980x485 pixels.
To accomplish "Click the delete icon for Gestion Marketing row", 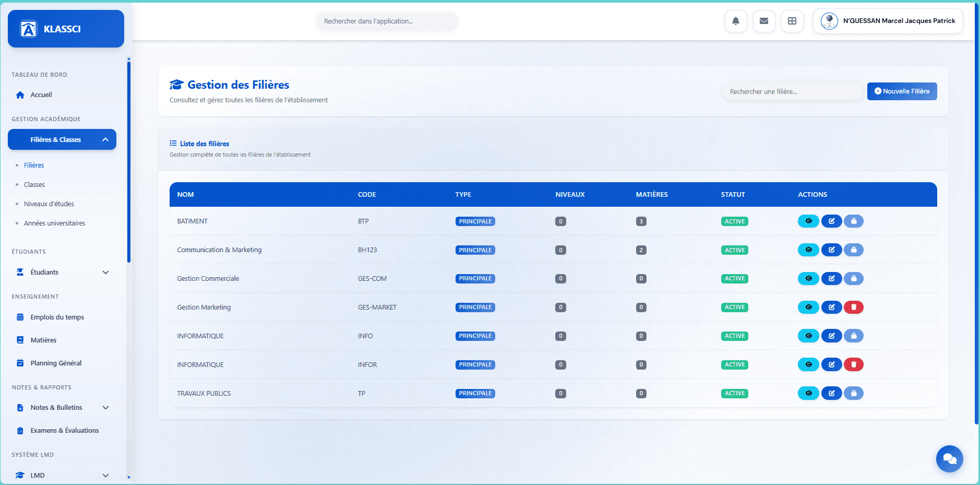I will [x=854, y=307].
